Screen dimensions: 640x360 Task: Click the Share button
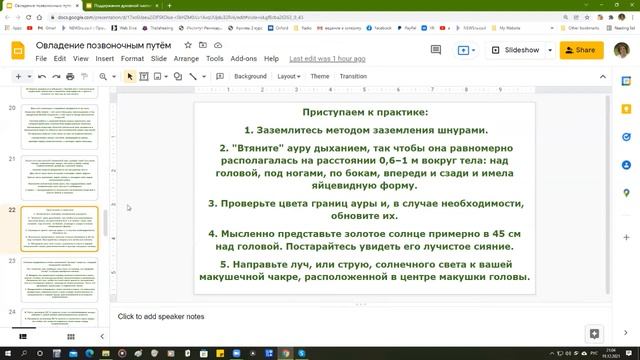click(581, 50)
